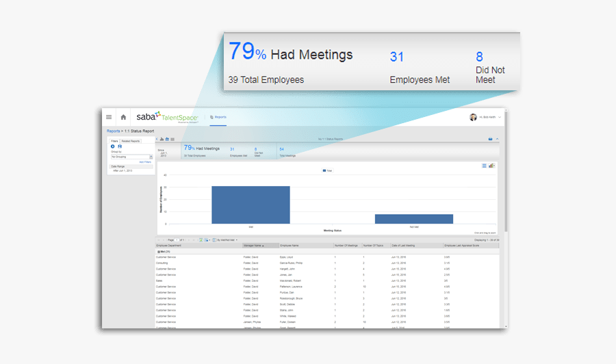The height and width of the screenshot is (364, 616).
Task: Click the blue run filter icon
Action: tap(113, 146)
